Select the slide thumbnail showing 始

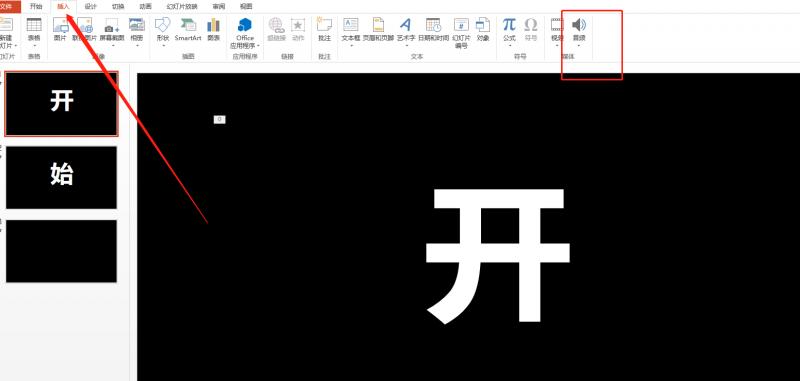tap(61, 177)
